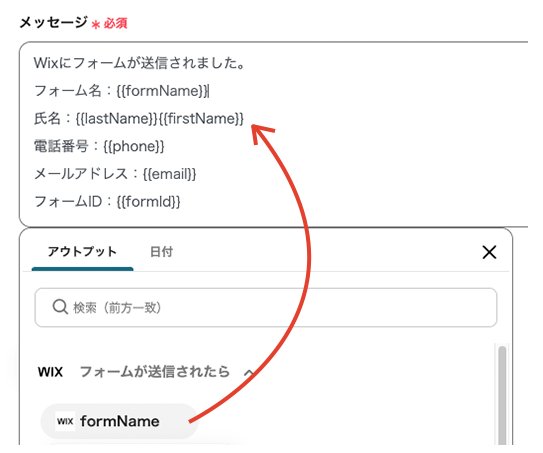Click the magnifier icon in search box
The height and width of the screenshot is (453, 543).
tap(60, 307)
